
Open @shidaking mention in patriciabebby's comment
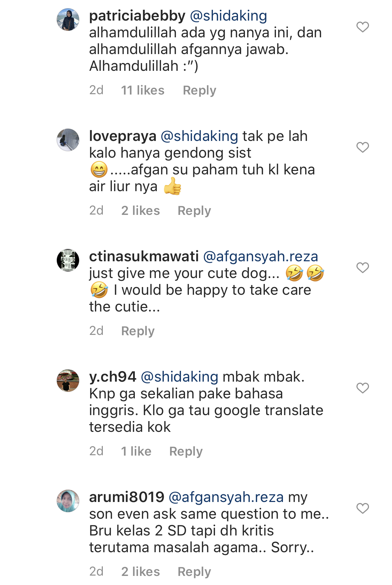coord(228,16)
